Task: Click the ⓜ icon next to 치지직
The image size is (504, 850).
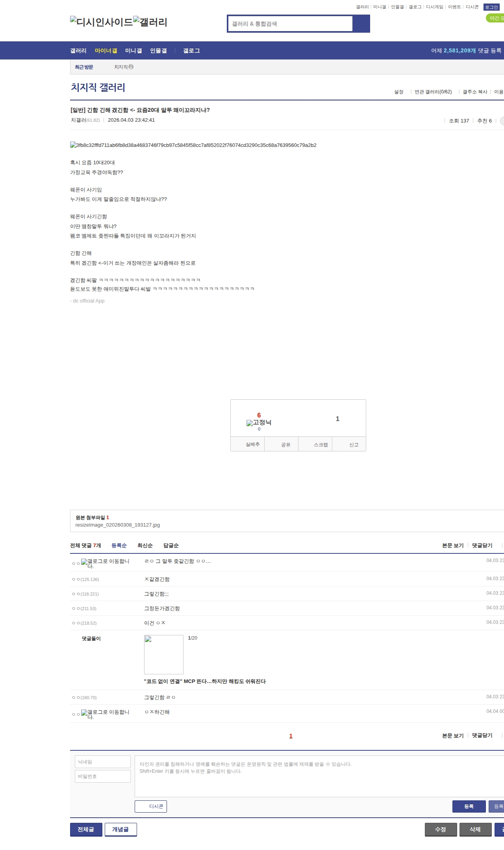Action: click(131, 67)
